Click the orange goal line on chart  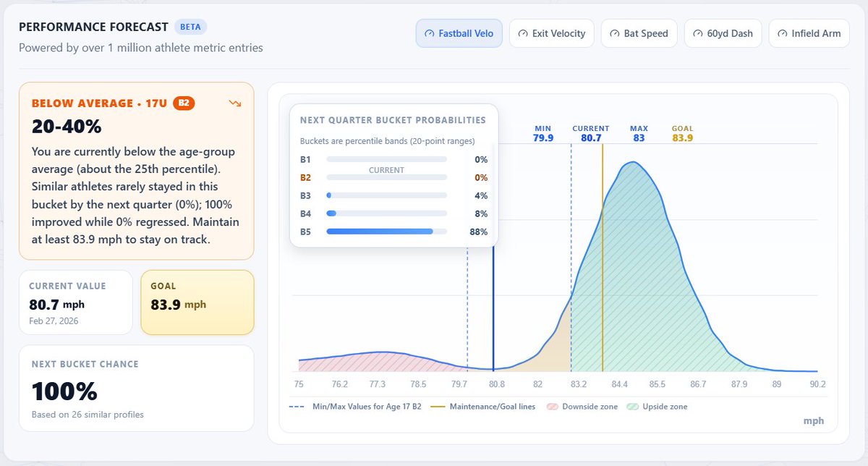tap(603, 257)
